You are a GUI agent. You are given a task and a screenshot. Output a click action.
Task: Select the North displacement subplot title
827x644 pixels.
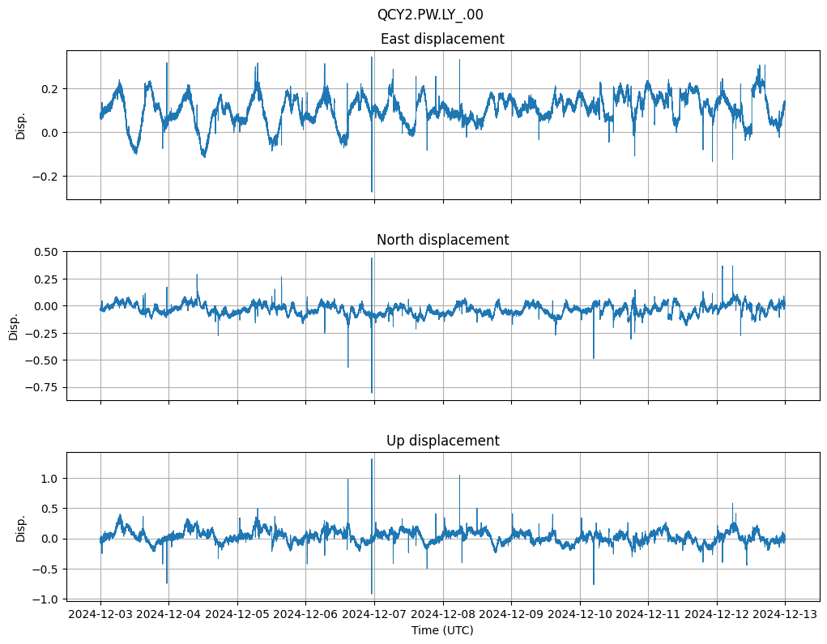click(442, 240)
